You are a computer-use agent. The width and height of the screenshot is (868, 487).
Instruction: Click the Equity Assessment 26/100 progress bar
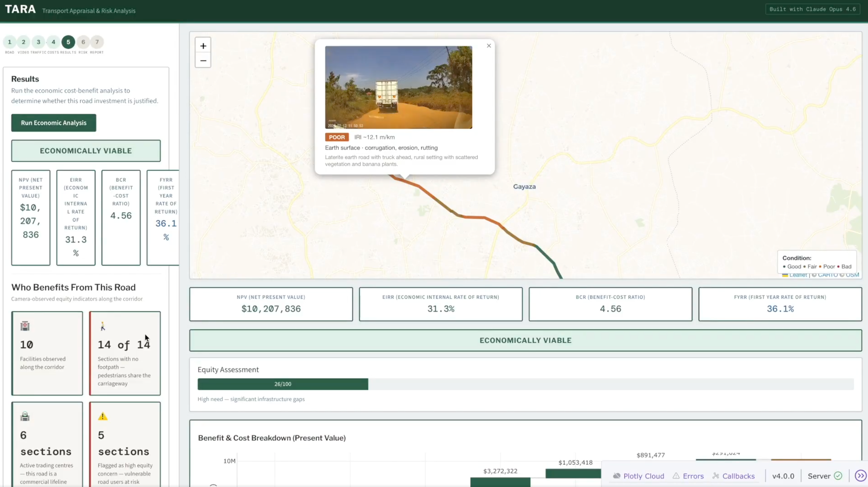282,384
